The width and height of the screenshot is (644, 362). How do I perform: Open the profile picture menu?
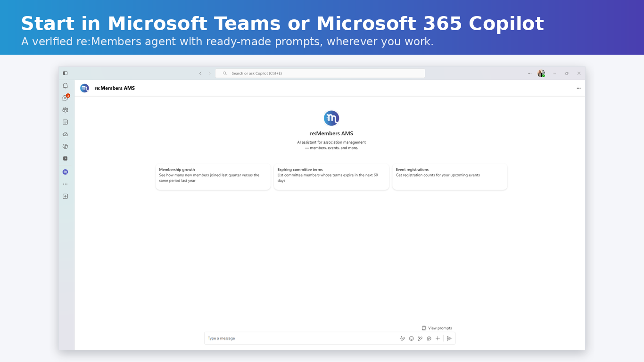[541, 73]
